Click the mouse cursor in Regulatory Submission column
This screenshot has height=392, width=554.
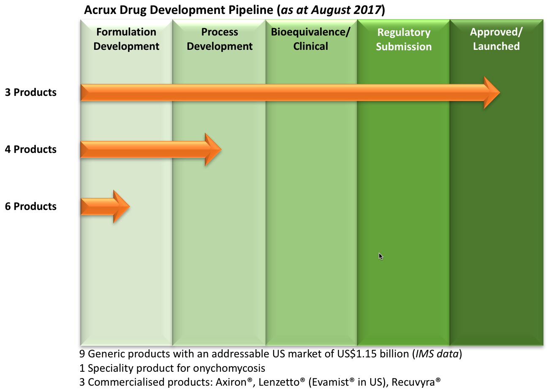click(380, 256)
